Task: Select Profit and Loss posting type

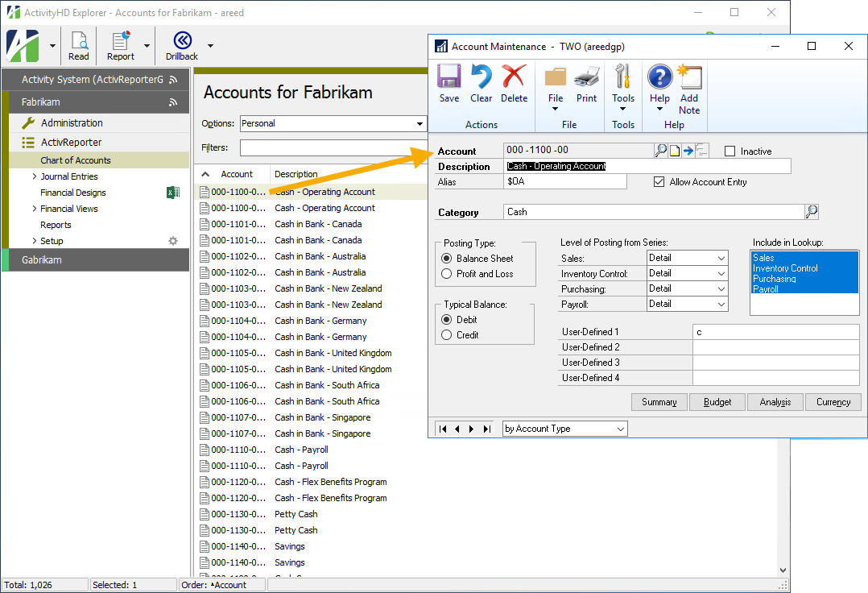Action: click(x=447, y=274)
